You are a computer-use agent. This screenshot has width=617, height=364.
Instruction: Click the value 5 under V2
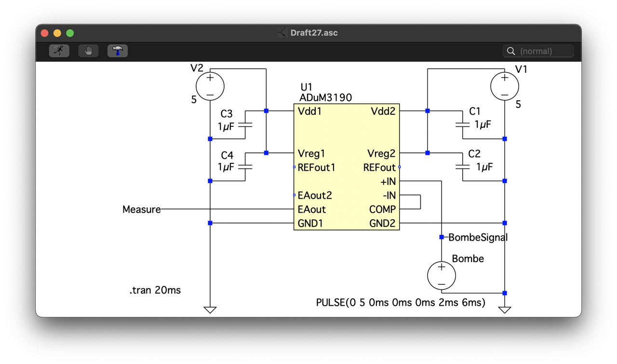194,100
